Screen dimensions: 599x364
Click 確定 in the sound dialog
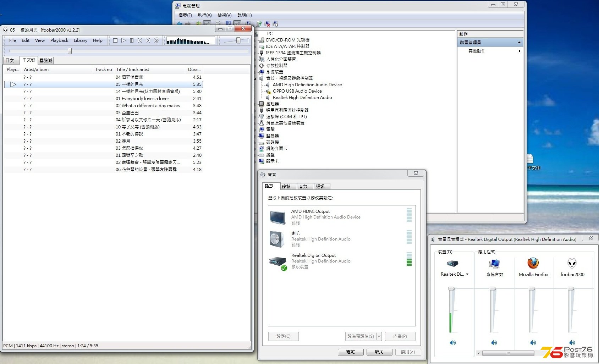pyautogui.click(x=351, y=352)
